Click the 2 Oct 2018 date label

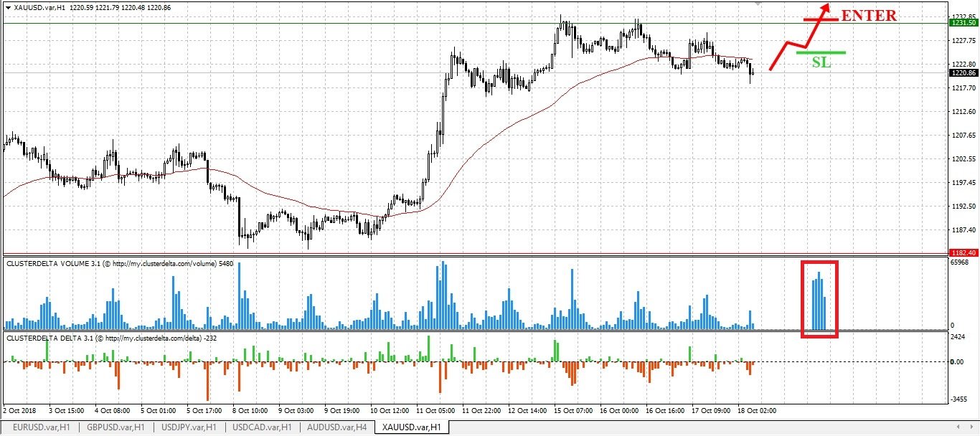click(21, 411)
